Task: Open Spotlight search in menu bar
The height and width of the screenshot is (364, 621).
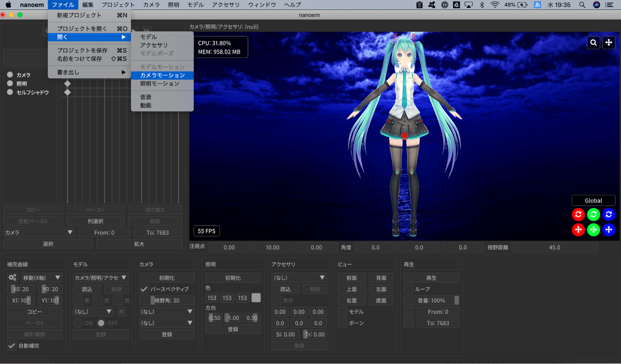Action: point(582,5)
